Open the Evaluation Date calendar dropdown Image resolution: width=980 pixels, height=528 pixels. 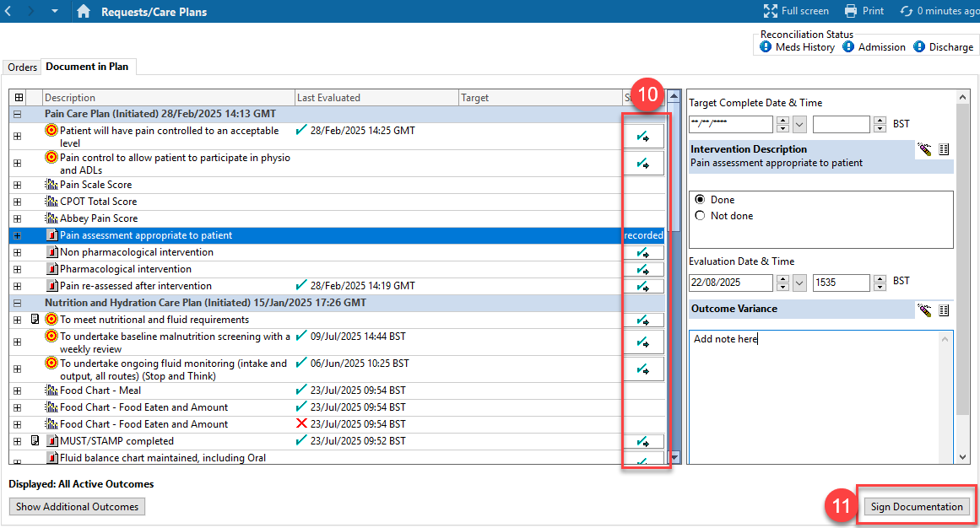tap(799, 283)
